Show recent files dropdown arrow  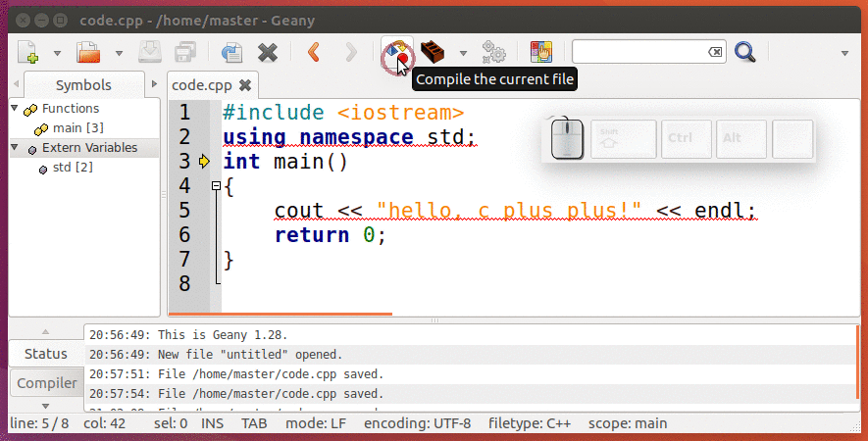click(x=119, y=53)
